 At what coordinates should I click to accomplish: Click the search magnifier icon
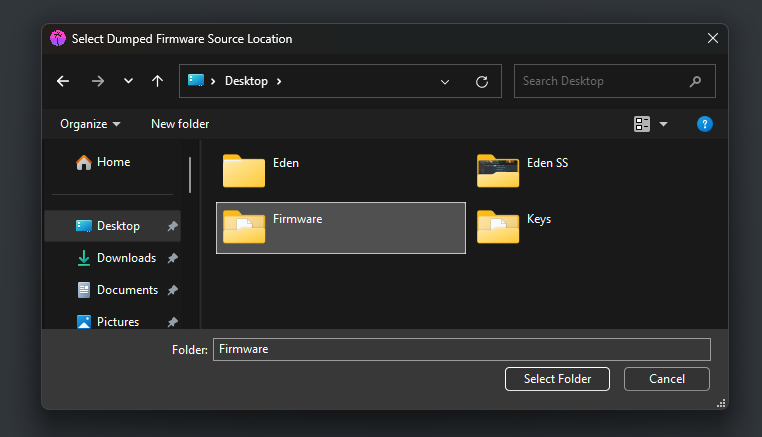click(x=695, y=81)
